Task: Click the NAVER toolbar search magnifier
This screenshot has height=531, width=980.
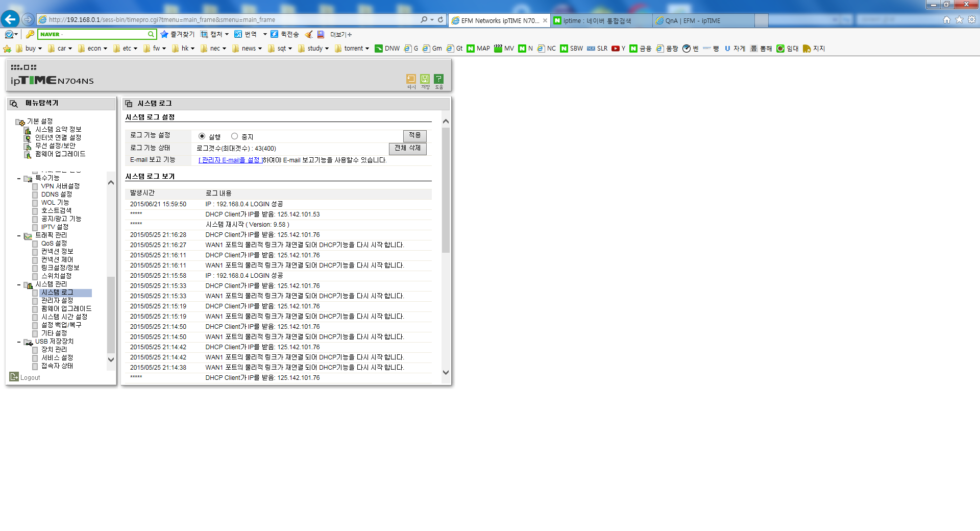Action: [x=151, y=34]
